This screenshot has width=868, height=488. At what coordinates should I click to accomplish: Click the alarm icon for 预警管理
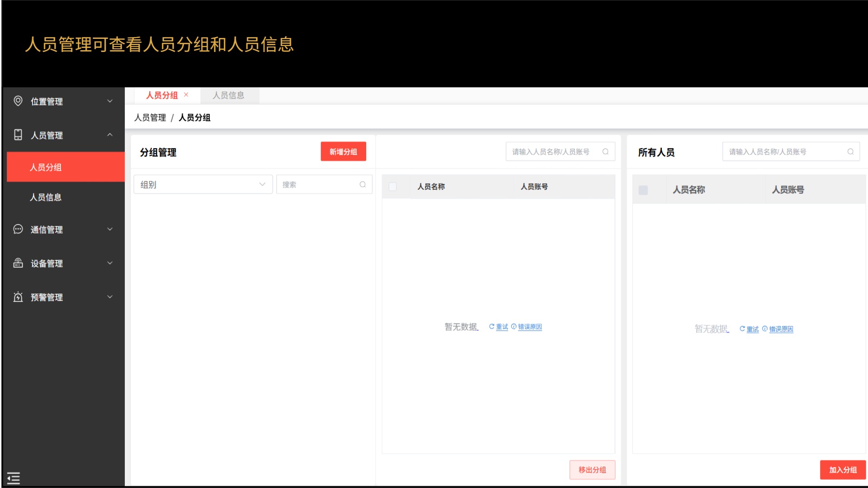(18, 297)
